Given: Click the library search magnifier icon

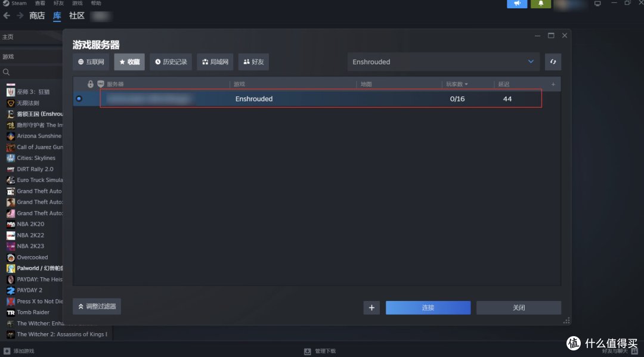Looking at the screenshot, I should point(6,72).
